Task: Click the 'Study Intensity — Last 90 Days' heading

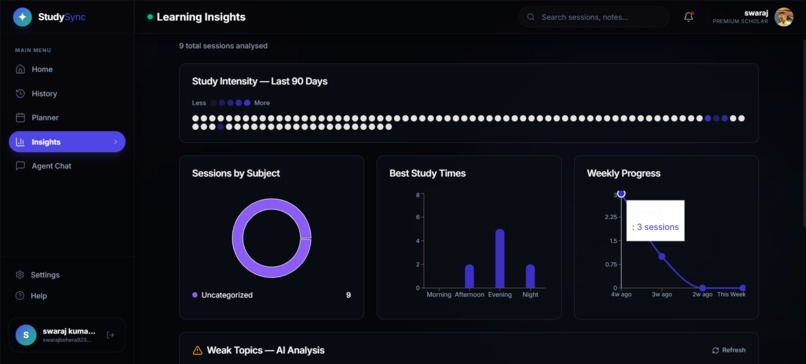Action: pyautogui.click(x=260, y=81)
